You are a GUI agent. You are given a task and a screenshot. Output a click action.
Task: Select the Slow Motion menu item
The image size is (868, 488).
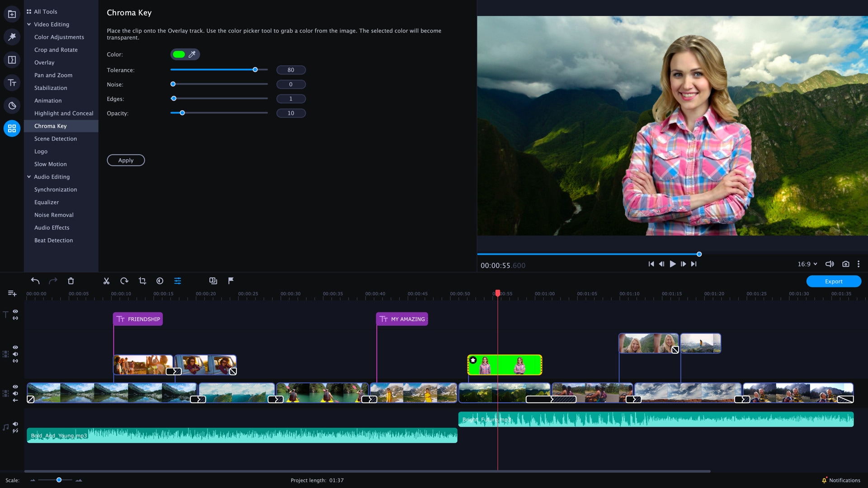[x=50, y=164]
